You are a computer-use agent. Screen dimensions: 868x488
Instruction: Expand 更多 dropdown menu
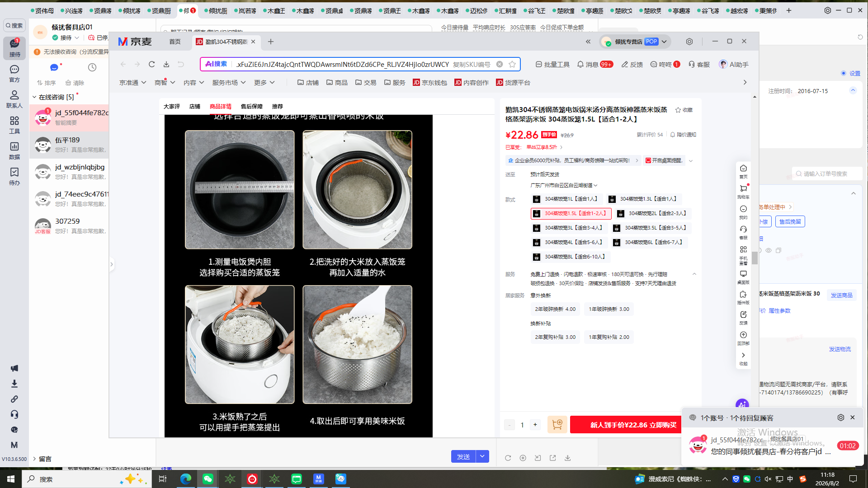(264, 83)
